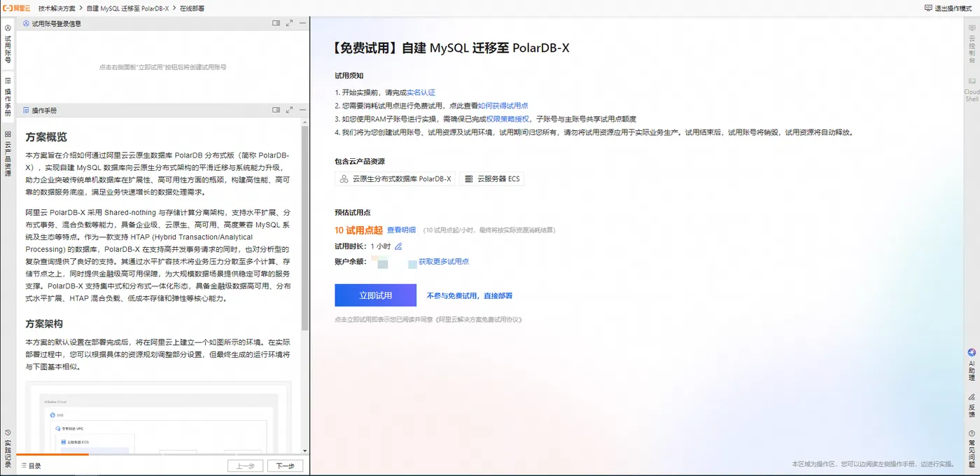The image size is (980, 476).
Task: Open 权限策略授权 link
Action: click(507, 119)
